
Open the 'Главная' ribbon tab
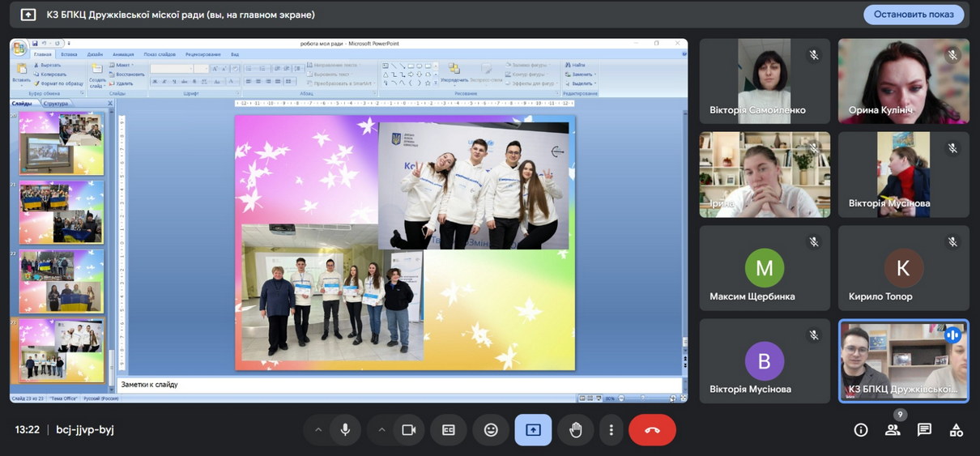(x=43, y=54)
